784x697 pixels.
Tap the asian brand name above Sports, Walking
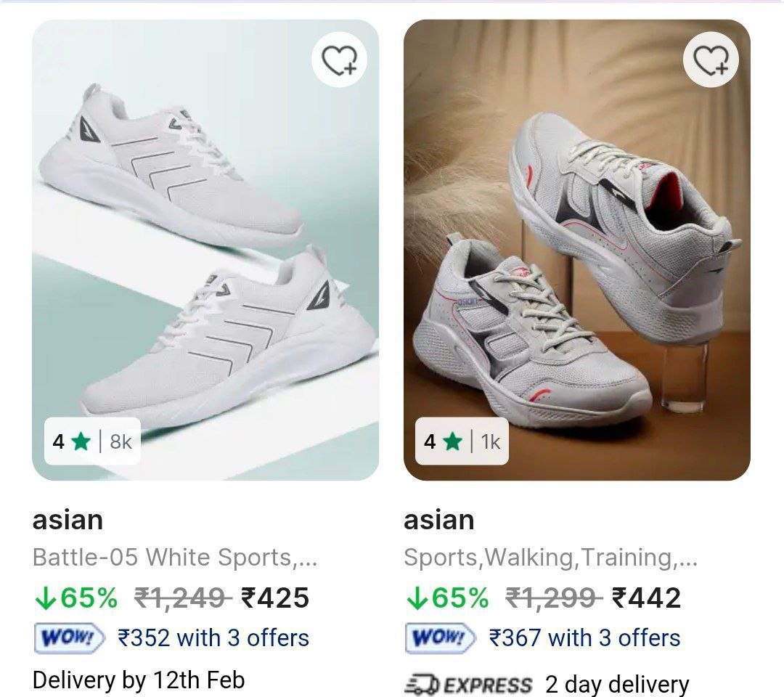point(439,520)
